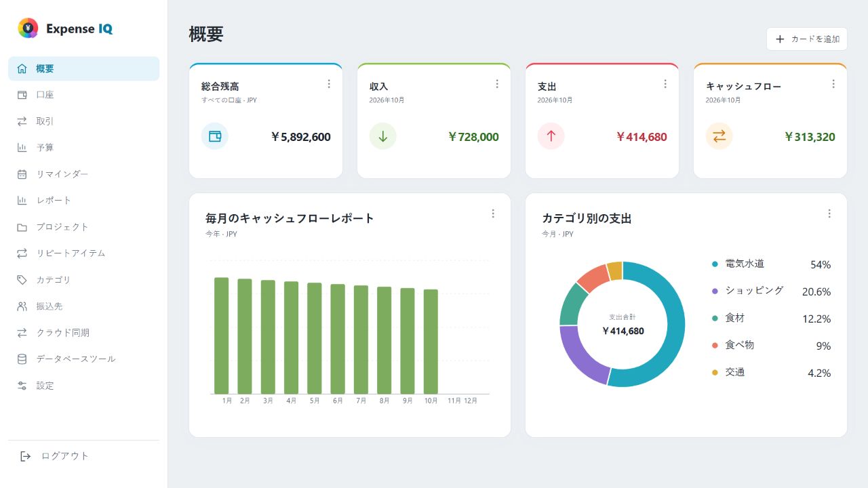Open the 収入 card three-dot menu
Screen dimensions: 868x488
[x=497, y=84]
